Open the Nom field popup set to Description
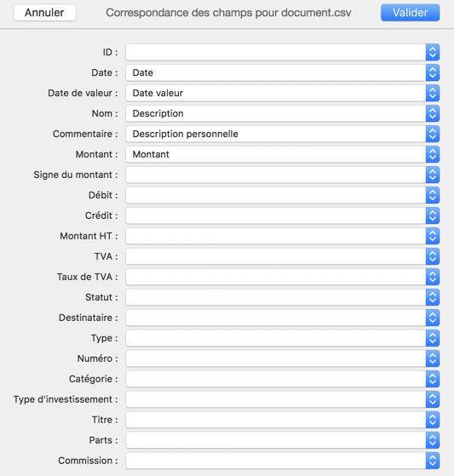 click(283, 113)
